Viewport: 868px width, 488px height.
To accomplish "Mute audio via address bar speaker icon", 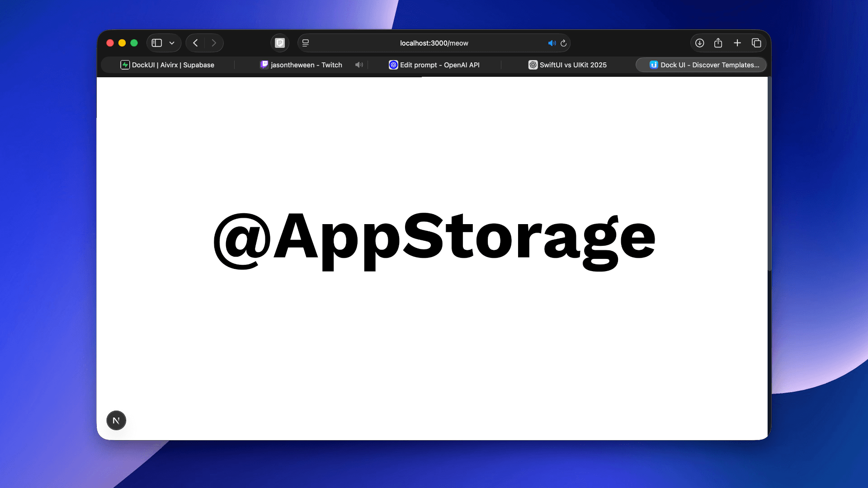I will [x=552, y=43].
